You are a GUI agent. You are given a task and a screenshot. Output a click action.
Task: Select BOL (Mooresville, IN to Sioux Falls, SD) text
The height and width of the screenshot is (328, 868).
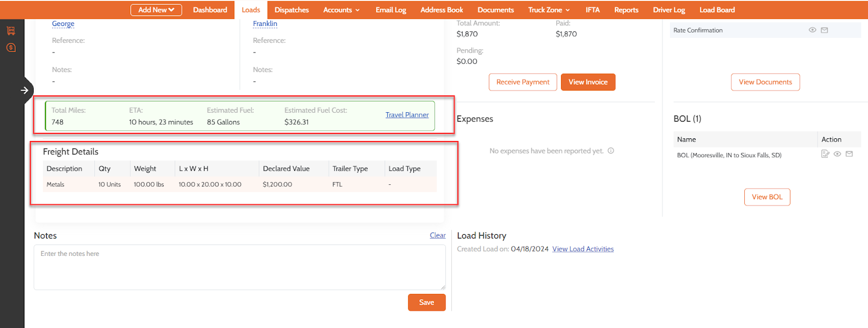729,155
